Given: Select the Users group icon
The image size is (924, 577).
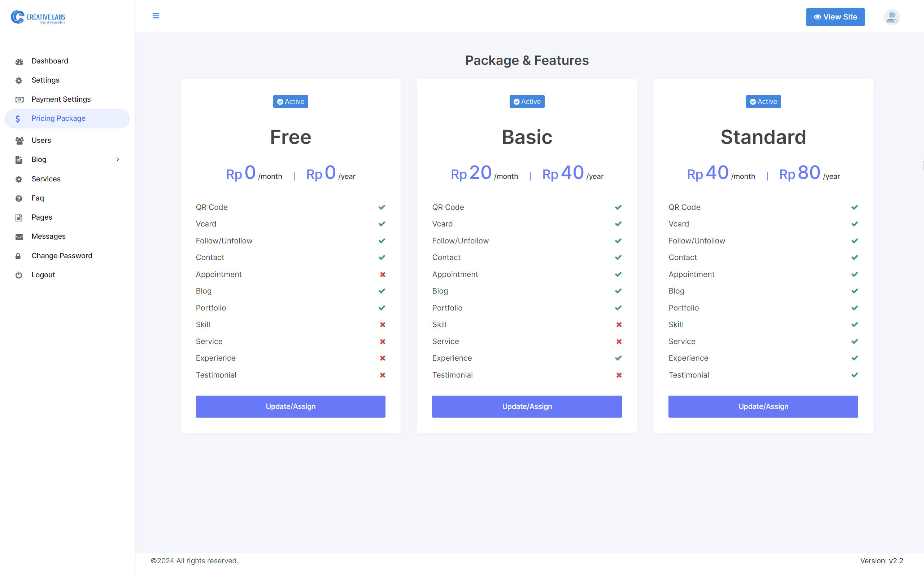Looking at the screenshot, I should pos(19,140).
